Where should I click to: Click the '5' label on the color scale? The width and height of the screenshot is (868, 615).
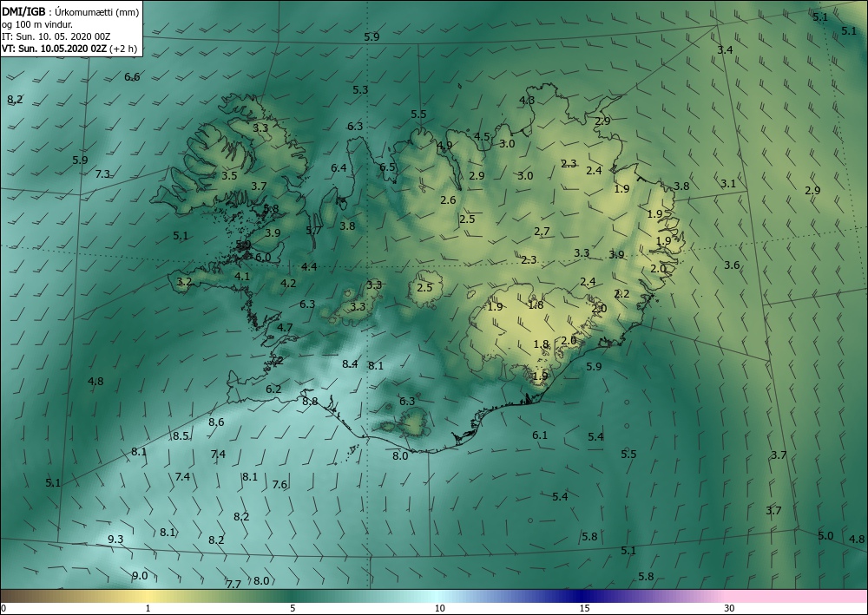(293, 608)
